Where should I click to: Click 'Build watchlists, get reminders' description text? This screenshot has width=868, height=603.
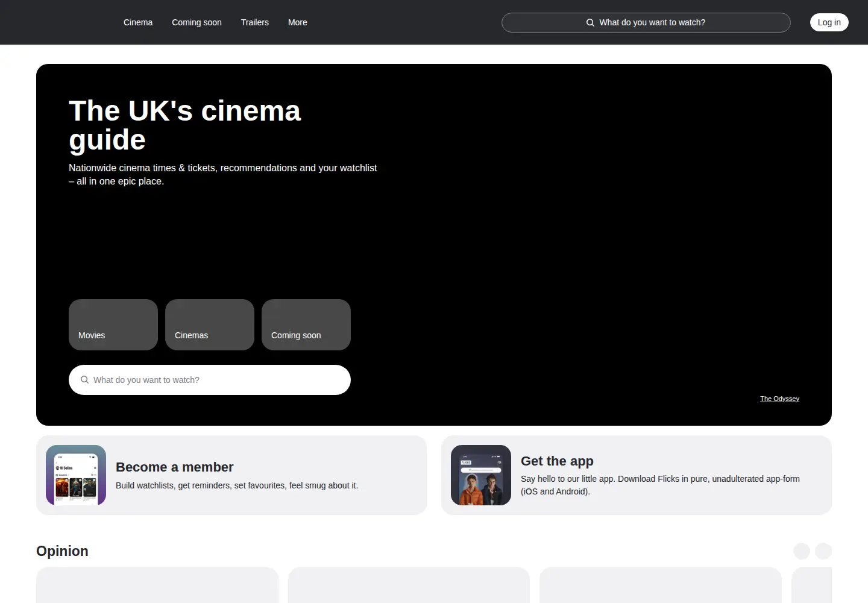coord(237,485)
